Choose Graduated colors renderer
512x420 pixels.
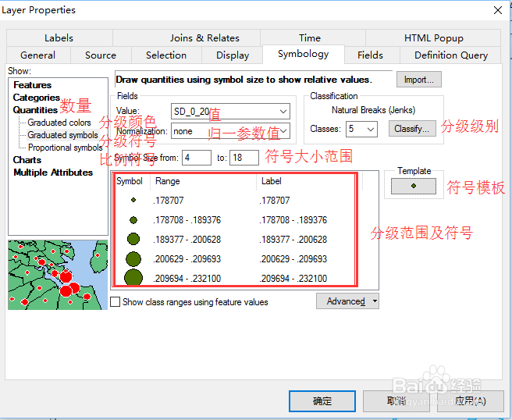[59, 123]
